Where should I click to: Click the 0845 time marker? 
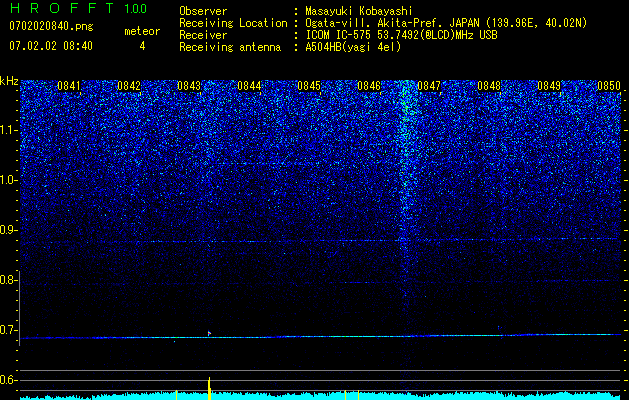(309, 86)
